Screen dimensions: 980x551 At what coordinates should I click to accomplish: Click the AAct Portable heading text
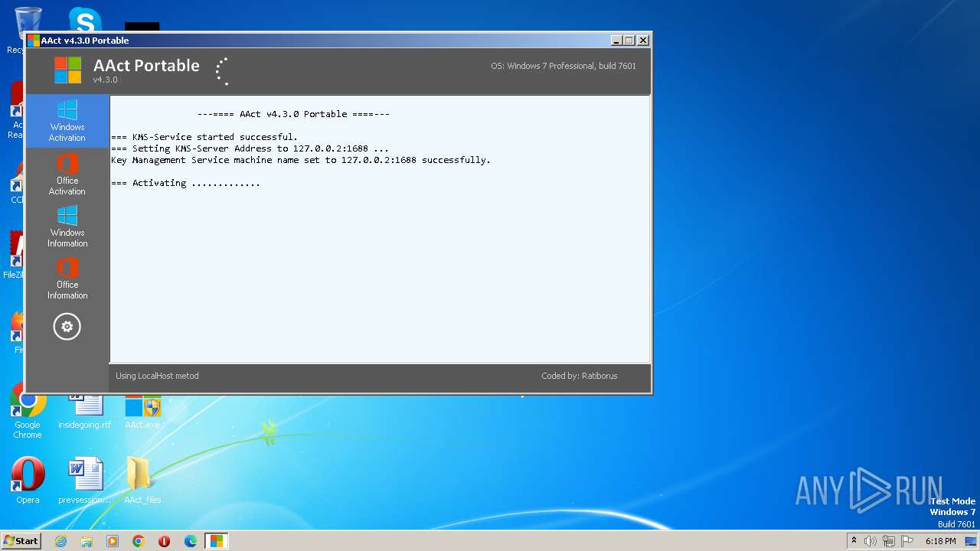coord(146,66)
